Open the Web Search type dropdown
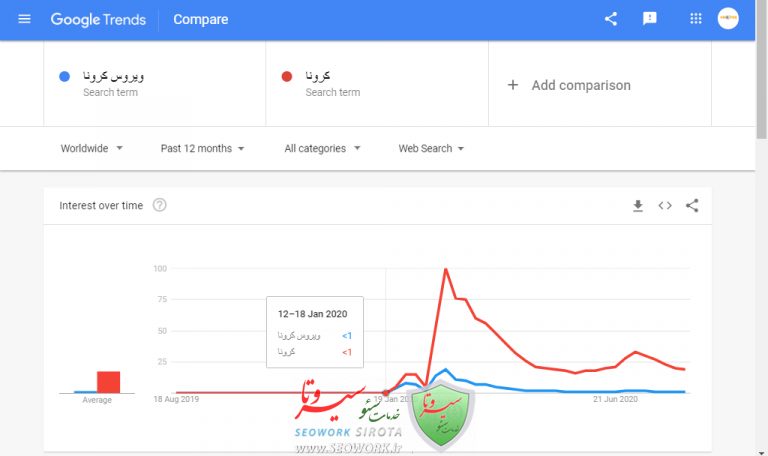 (x=431, y=148)
